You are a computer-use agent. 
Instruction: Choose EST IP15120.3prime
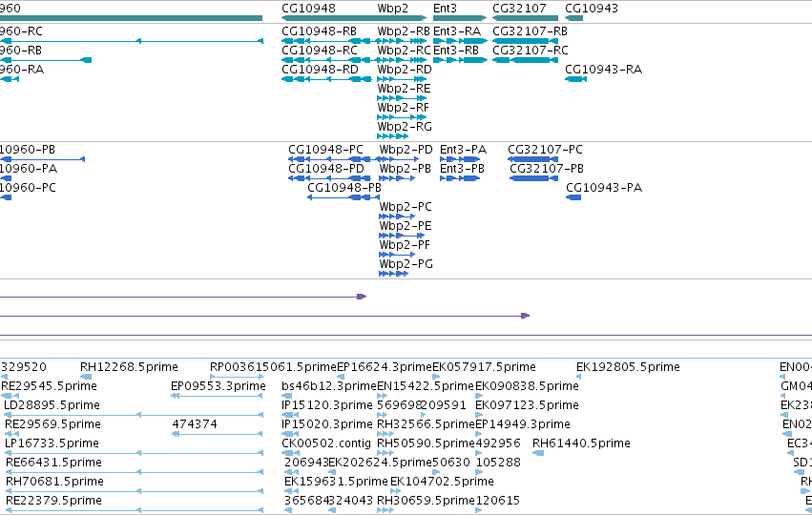[327, 405]
